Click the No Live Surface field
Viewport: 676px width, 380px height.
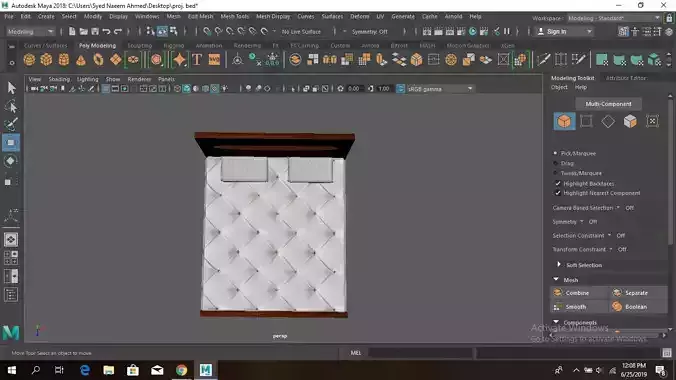coord(301,31)
